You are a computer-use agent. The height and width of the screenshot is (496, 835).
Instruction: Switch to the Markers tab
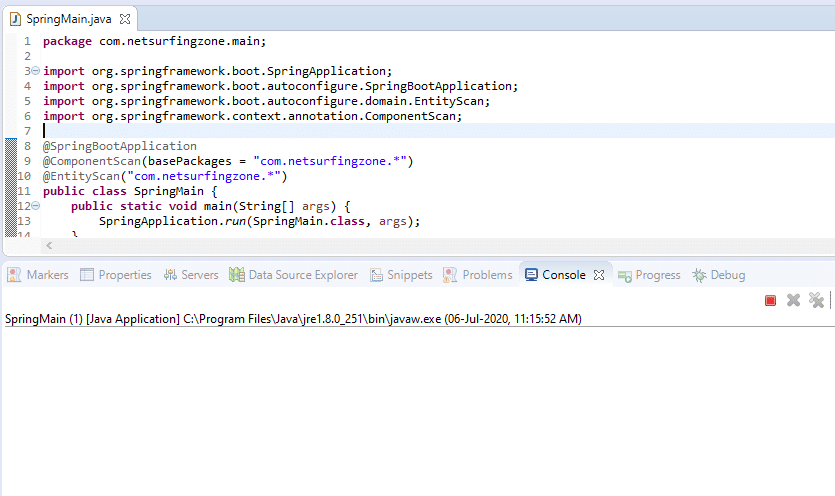(38, 275)
